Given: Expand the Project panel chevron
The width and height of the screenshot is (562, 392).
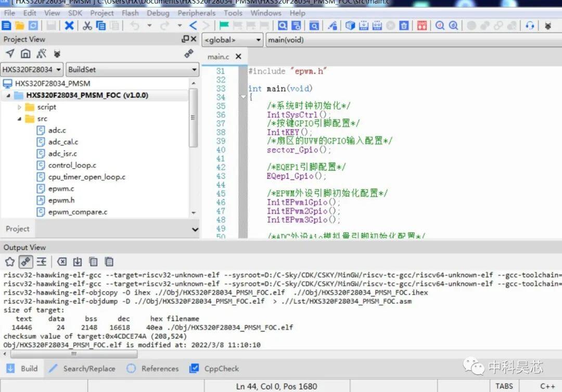Looking at the screenshot, I should (195, 229).
